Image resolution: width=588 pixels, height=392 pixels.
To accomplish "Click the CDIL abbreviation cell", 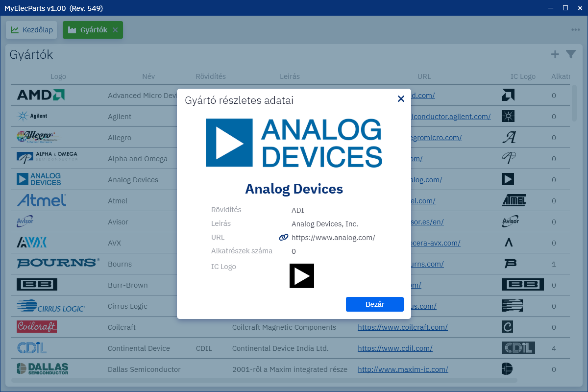I will 204,348.
